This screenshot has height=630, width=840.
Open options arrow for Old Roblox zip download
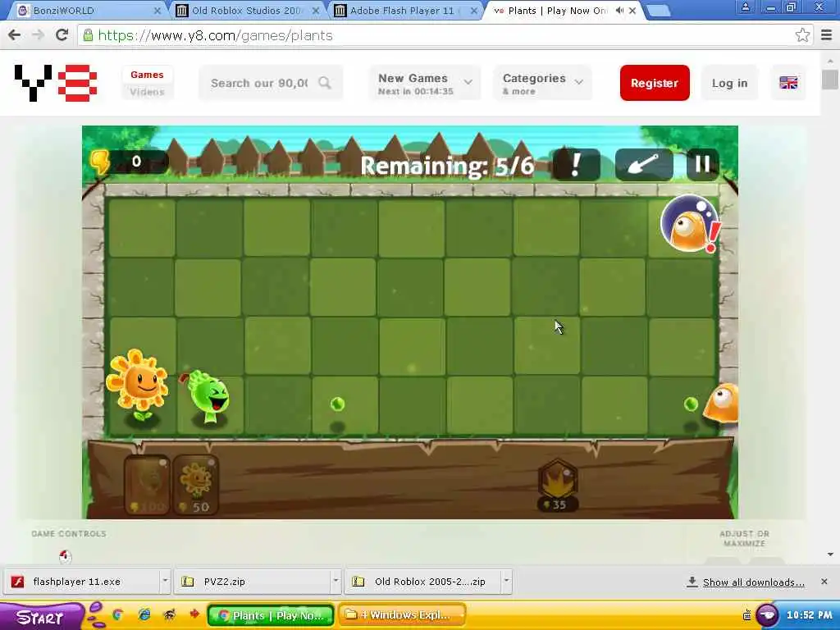[x=507, y=581]
